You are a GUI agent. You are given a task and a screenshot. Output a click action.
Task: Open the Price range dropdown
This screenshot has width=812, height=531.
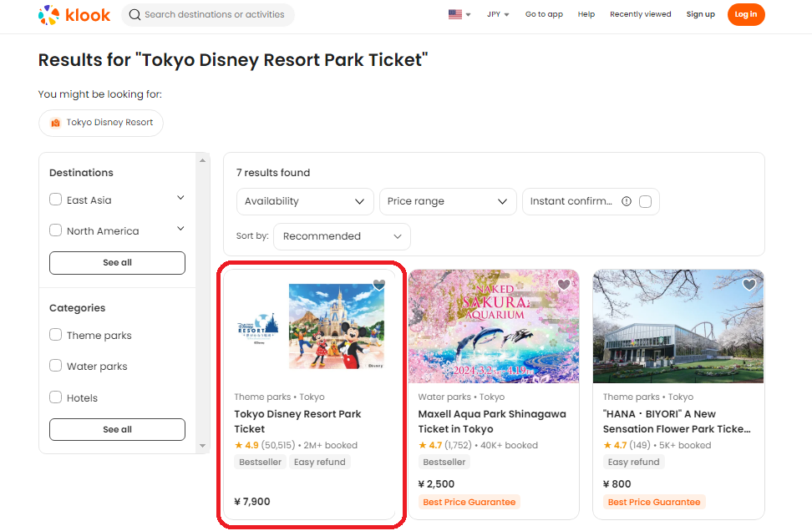(448, 201)
